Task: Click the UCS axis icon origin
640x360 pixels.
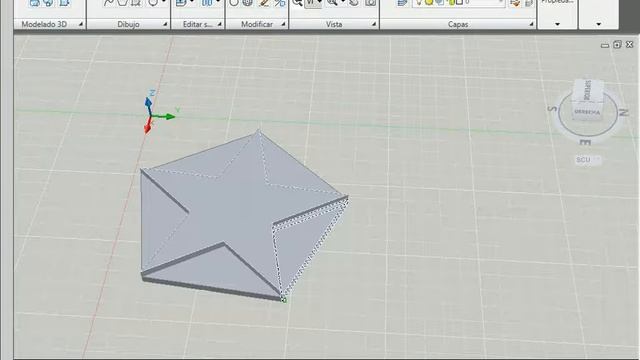Action: (x=150, y=117)
